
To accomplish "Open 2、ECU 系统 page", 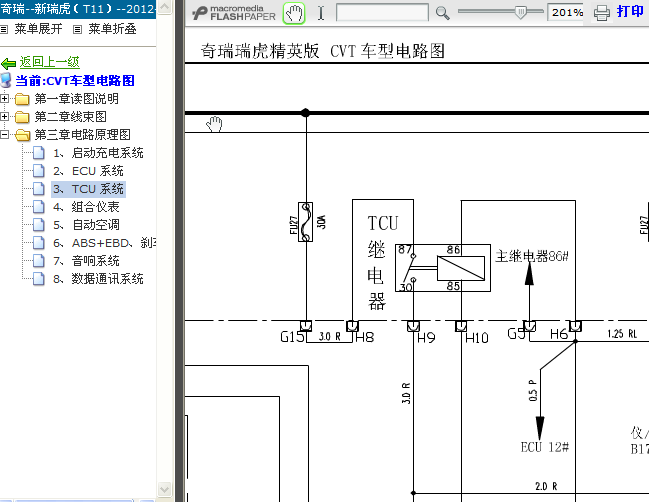I will pyautogui.click(x=88, y=171).
